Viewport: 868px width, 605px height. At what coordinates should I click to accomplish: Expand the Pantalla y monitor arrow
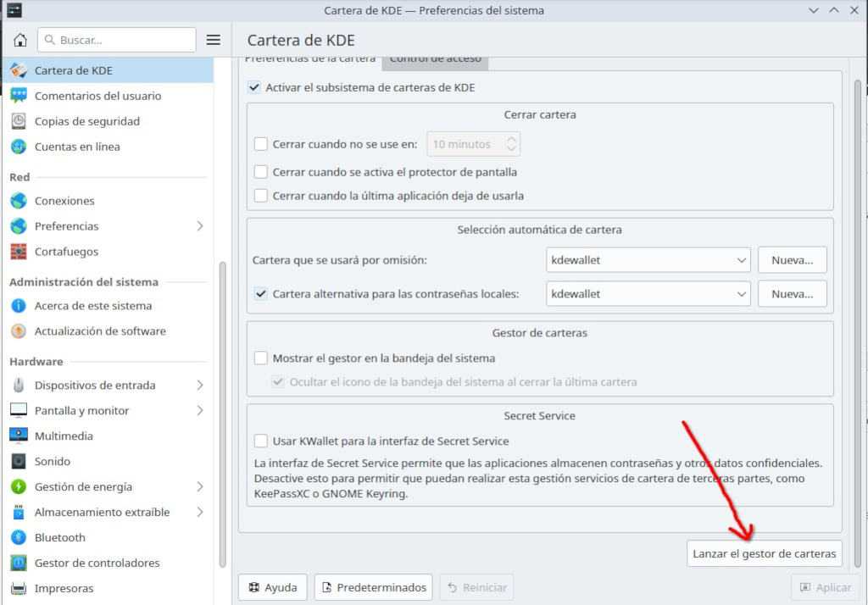200,410
